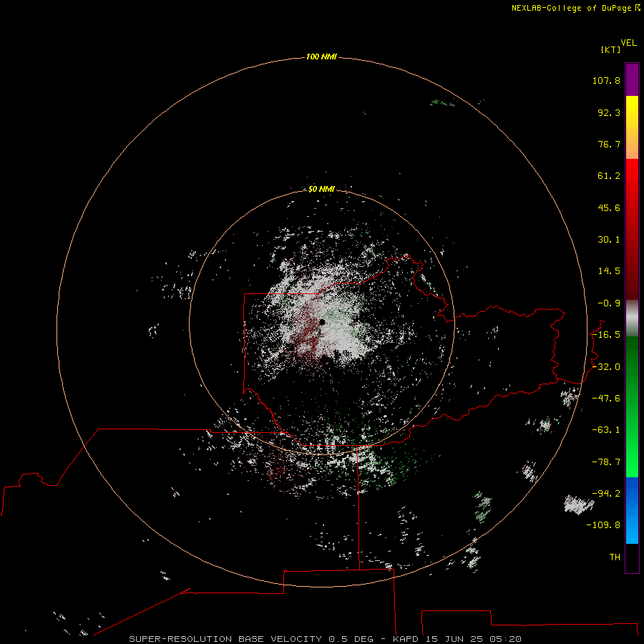Click the 30.1 legend value
Screen dimensions: 644x644
tap(609, 240)
